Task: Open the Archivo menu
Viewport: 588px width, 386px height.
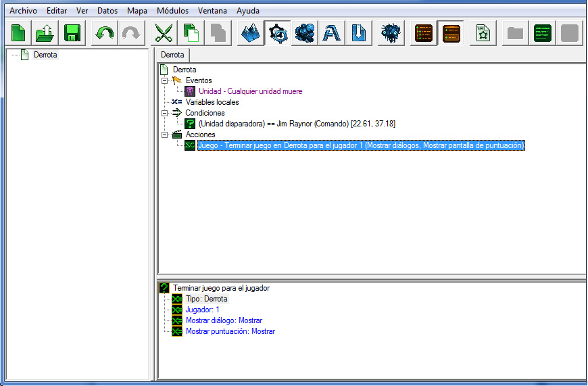Action: click(23, 11)
